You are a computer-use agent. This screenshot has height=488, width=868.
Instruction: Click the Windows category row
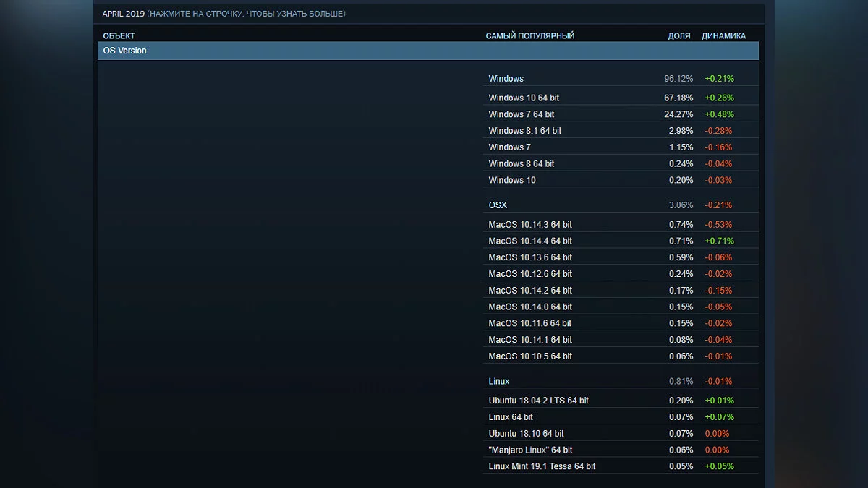621,78
